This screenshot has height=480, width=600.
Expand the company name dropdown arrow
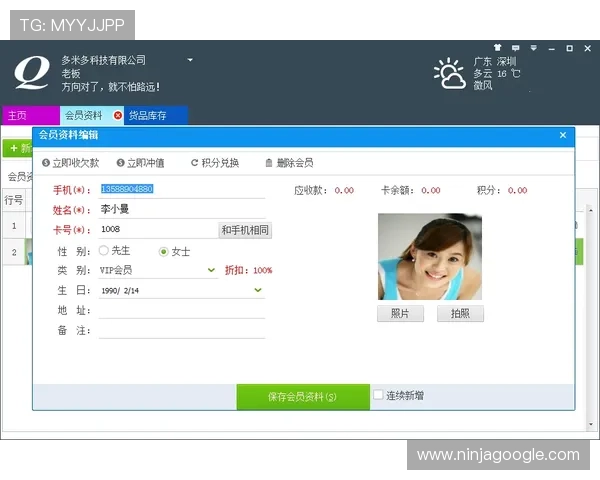[190, 60]
